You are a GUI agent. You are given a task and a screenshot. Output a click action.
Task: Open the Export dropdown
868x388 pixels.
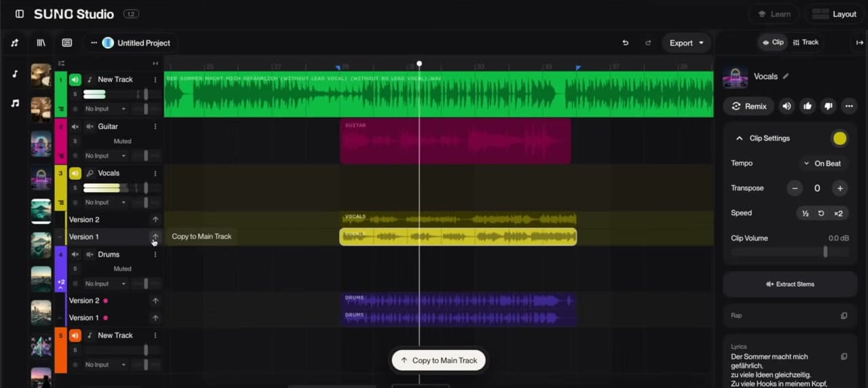(686, 43)
